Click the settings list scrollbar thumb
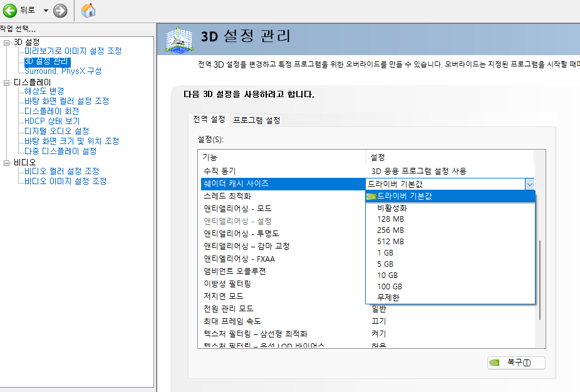 [540, 280]
